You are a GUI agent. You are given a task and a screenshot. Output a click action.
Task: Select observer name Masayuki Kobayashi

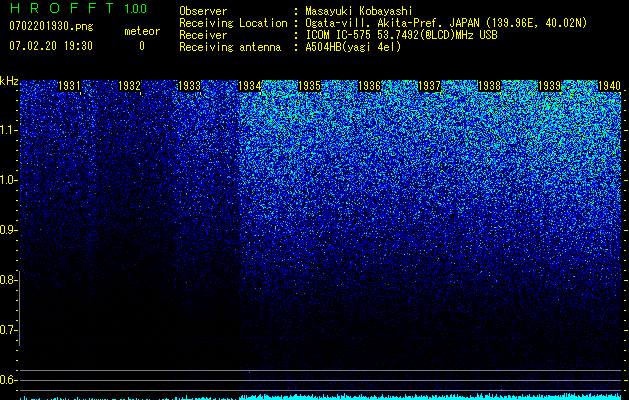tap(359, 11)
